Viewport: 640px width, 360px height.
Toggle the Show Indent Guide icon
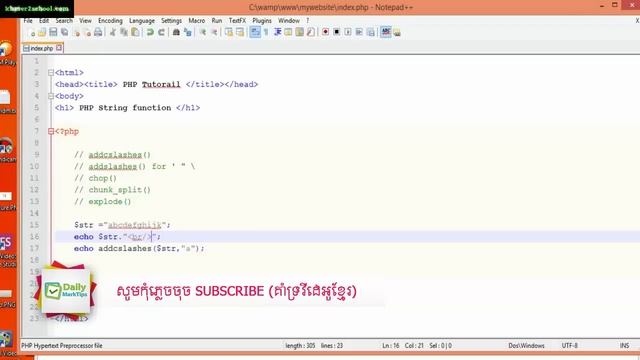(278, 32)
